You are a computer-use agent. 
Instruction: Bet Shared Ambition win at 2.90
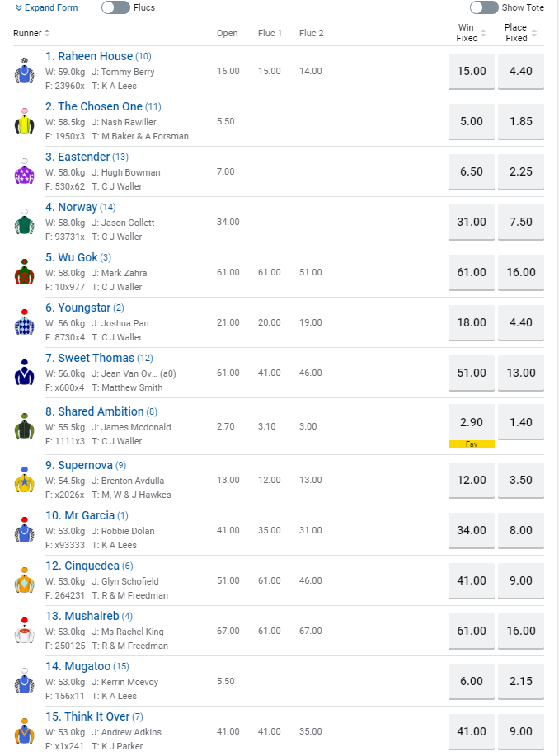click(x=472, y=421)
